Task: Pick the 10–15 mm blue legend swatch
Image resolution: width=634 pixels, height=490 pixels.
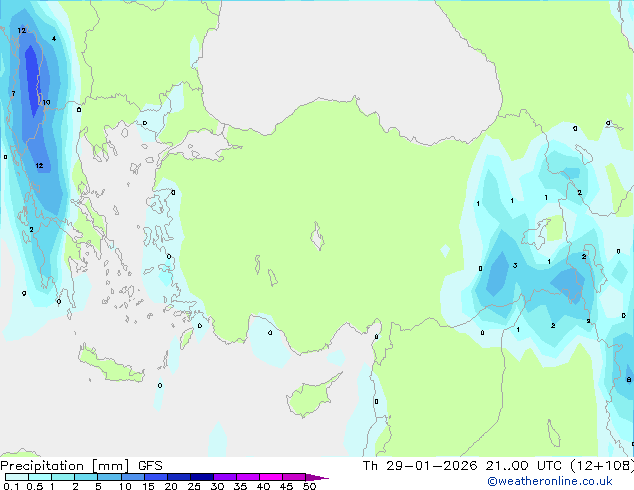Action: pyautogui.click(x=132, y=477)
